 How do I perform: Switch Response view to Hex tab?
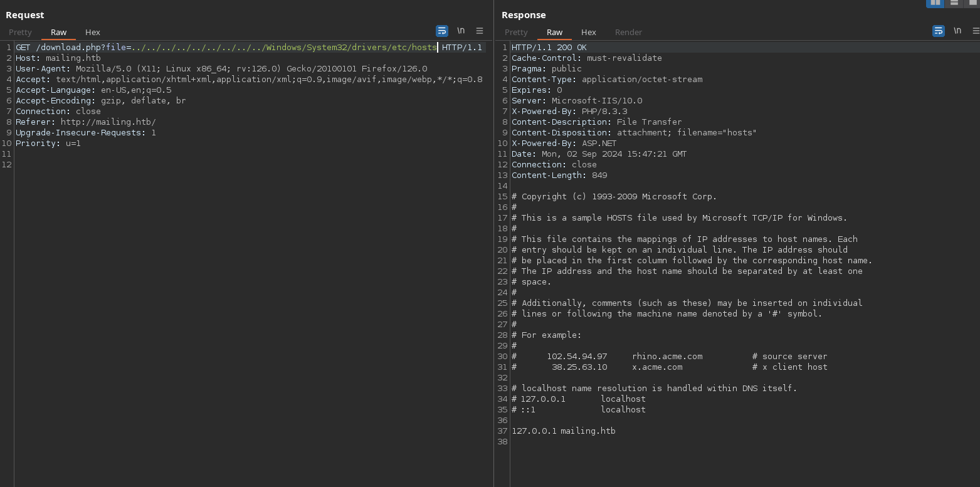(x=589, y=32)
